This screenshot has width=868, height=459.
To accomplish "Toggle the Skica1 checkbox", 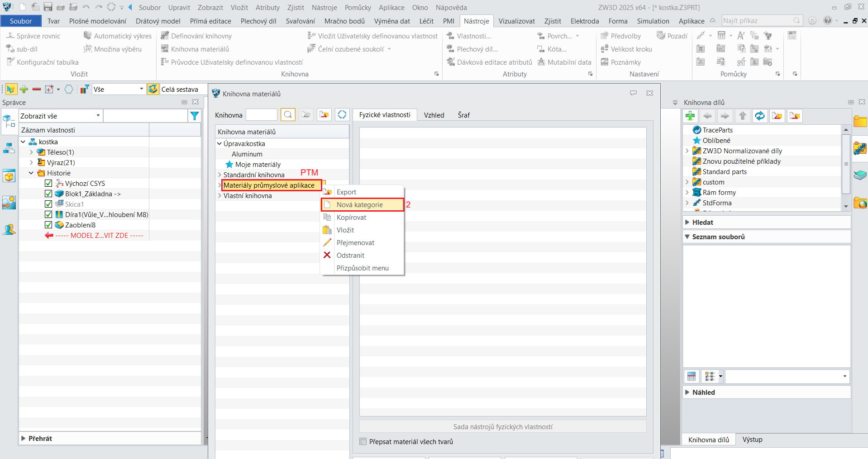I will tap(48, 204).
